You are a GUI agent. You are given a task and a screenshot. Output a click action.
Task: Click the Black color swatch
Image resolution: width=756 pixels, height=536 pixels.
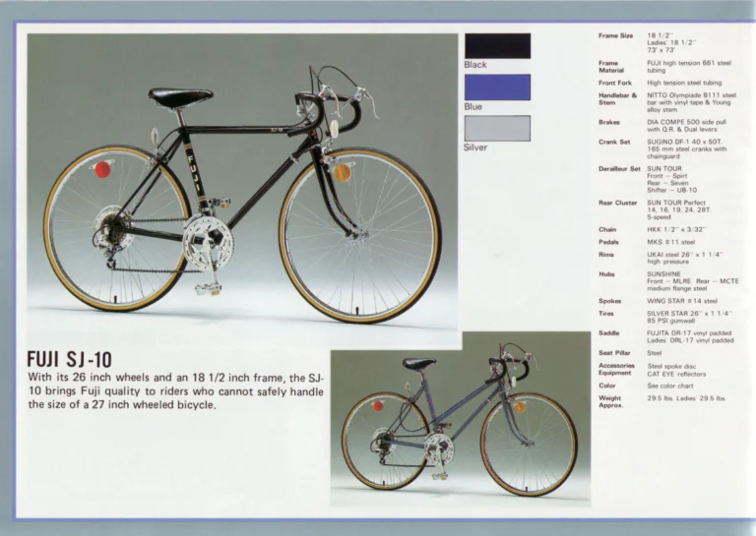coord(497,46)
